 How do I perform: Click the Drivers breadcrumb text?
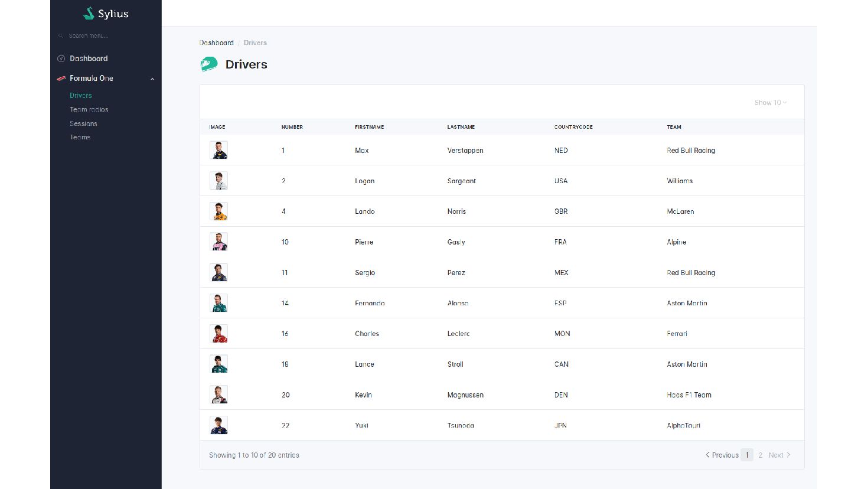point(255,43)
